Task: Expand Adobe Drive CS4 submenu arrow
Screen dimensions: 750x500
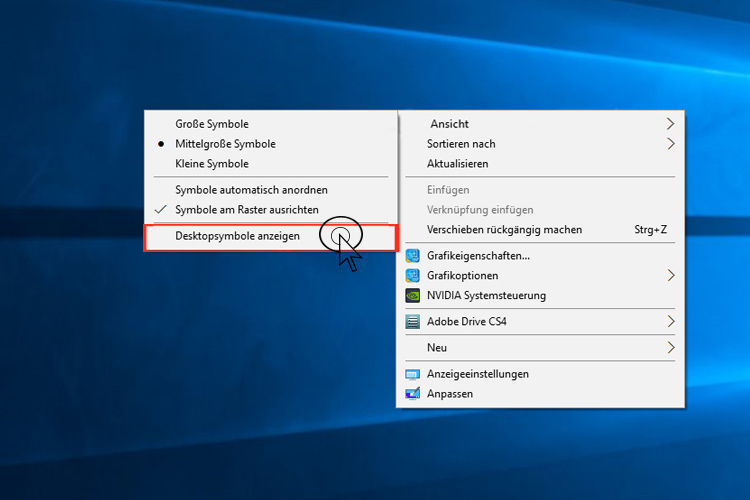Action: coord(671,322)
